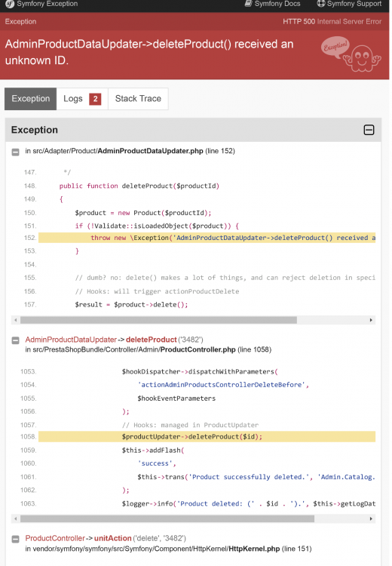The image size is (392, 566).
Task: Click left arrow of second code scrollbar
Action: tap(16, 518)
